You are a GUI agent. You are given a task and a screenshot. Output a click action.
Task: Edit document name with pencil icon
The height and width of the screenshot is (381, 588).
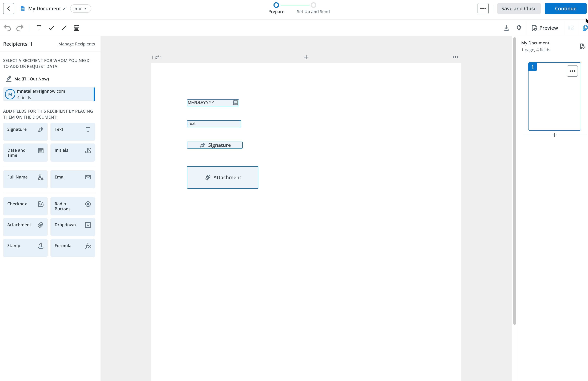pos(65,9)
